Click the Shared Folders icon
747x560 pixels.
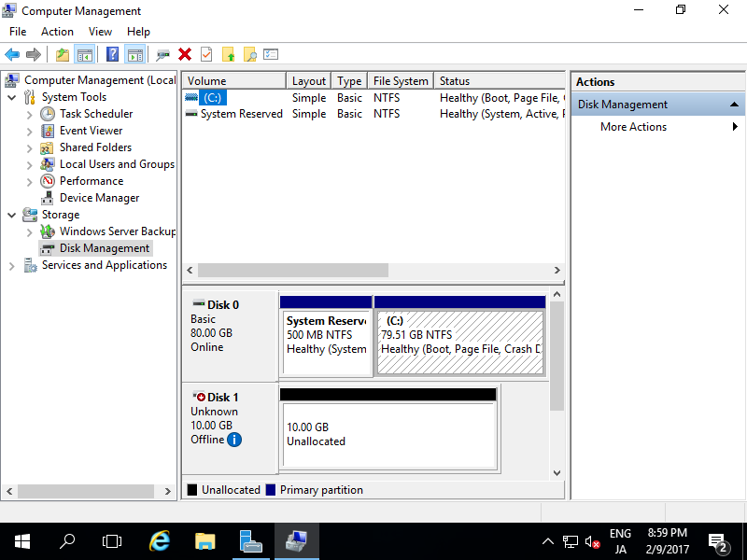click(x=48, y=147)
